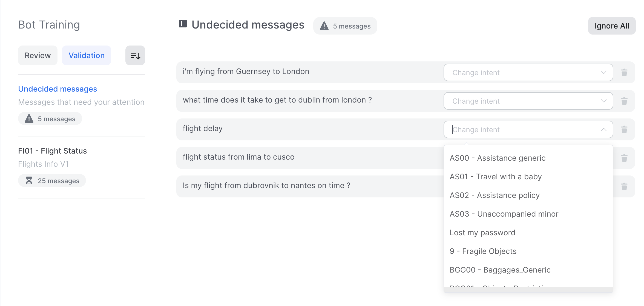Open FI01 - Flight Status category

click(53, 151)
